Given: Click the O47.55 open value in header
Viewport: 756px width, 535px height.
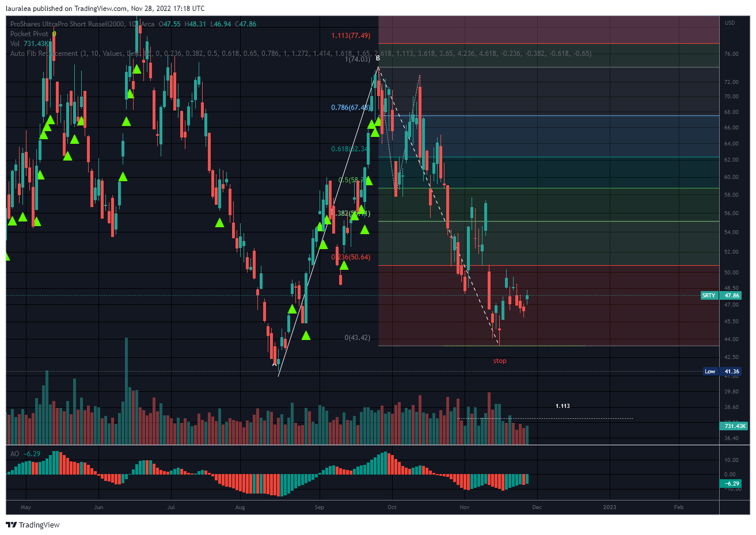Looking at the screenshot, I should (170, 24).
